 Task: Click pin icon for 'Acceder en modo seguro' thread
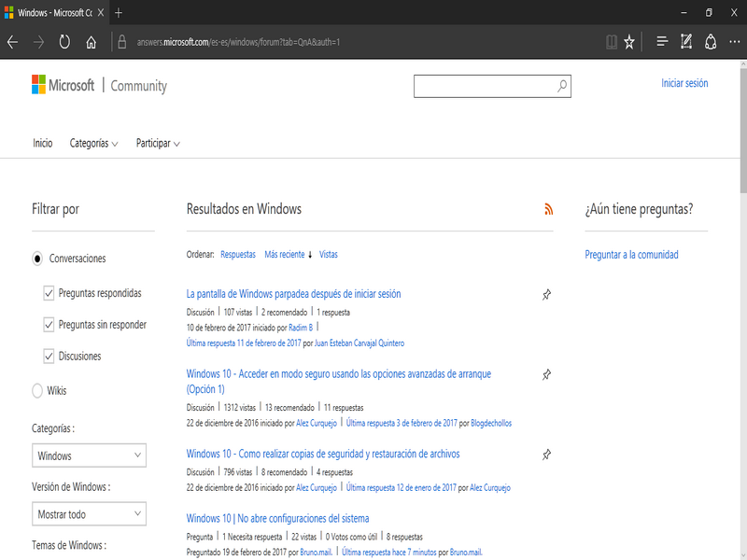point(546,375)
